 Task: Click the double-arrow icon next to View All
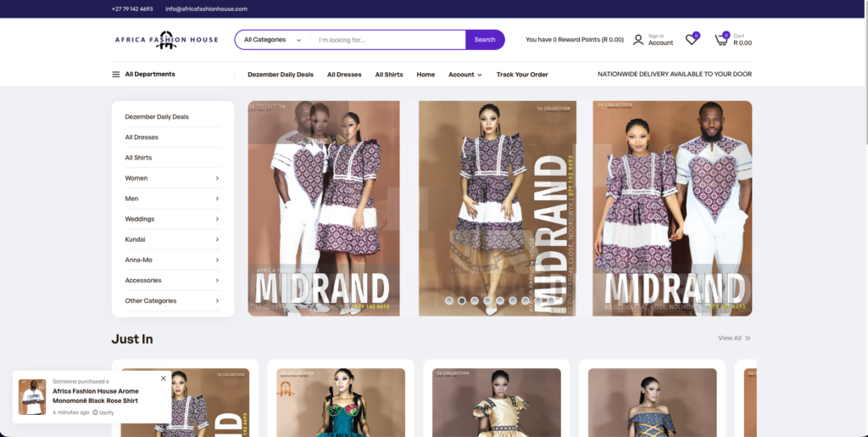coord(748,338)
